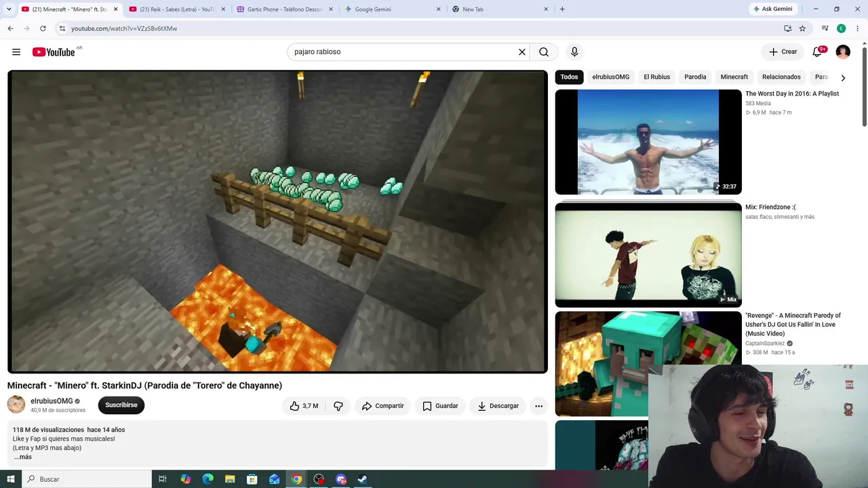This screenshot has height=488, width=868.
Task: Click the page vertical scrollbar thumb
Action: pos(865,86)
